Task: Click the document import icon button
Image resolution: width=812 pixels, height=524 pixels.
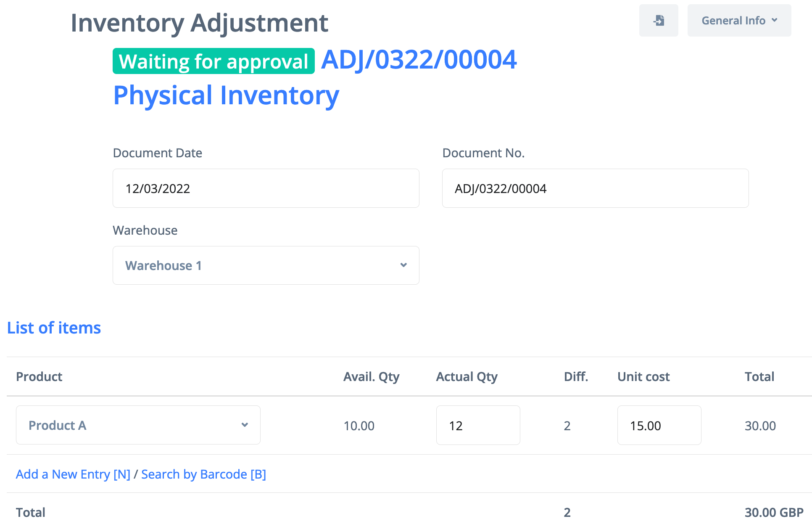Action: 658,21
